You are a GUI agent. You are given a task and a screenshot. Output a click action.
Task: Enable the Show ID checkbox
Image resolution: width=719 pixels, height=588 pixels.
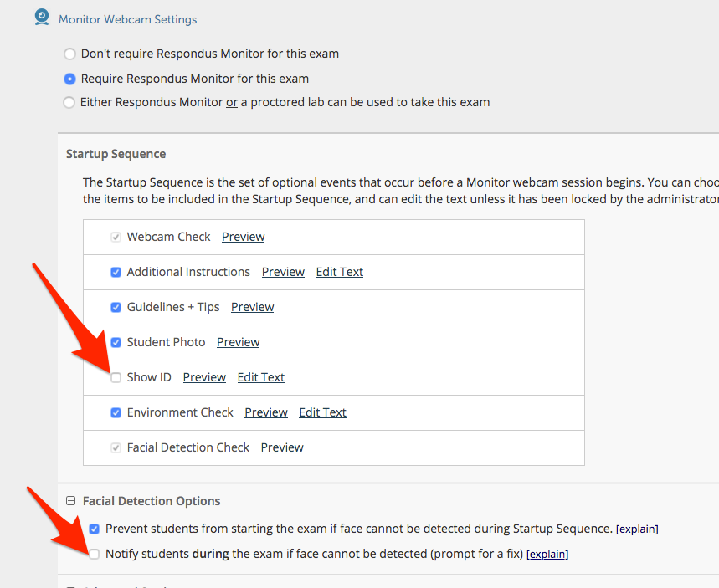tap(116, 377)
